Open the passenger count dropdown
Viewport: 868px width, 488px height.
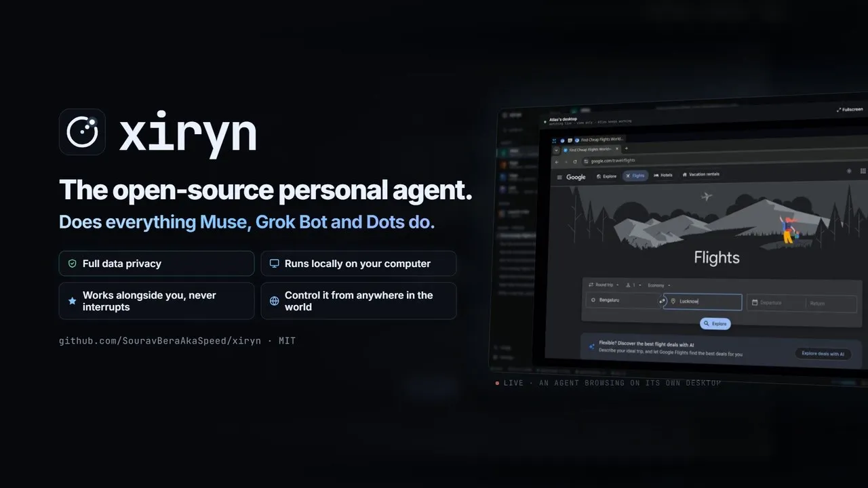click(x=633, y=285)
